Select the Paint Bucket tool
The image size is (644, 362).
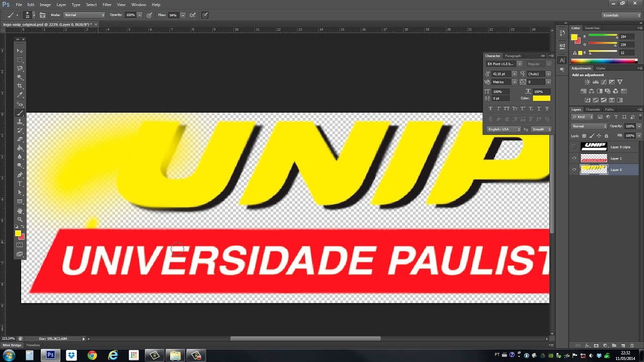tap(20, 148)
